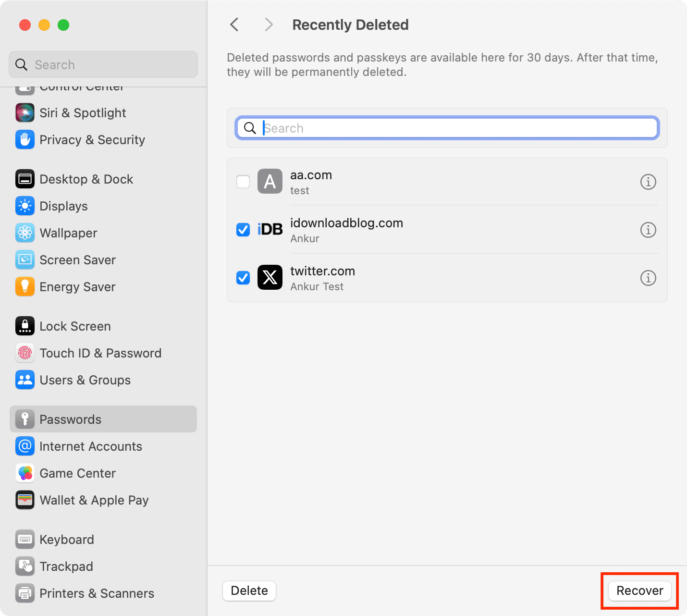Click the Trackpad icon

pos(25,567)
